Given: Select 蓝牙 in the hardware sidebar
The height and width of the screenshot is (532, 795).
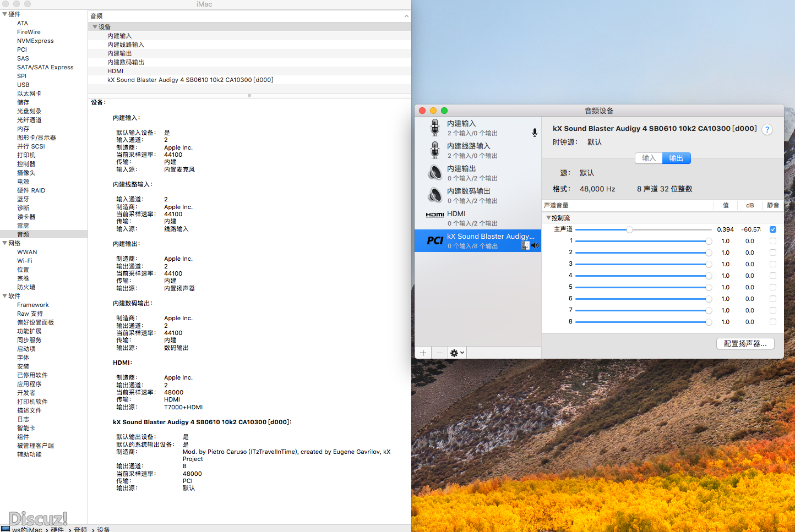Looking at the screenshot, I should [23, 199].
